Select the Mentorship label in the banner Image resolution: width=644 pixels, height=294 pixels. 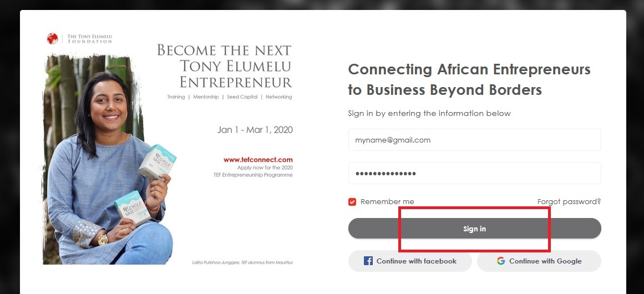pyautogui.click(x=206, y=97)
